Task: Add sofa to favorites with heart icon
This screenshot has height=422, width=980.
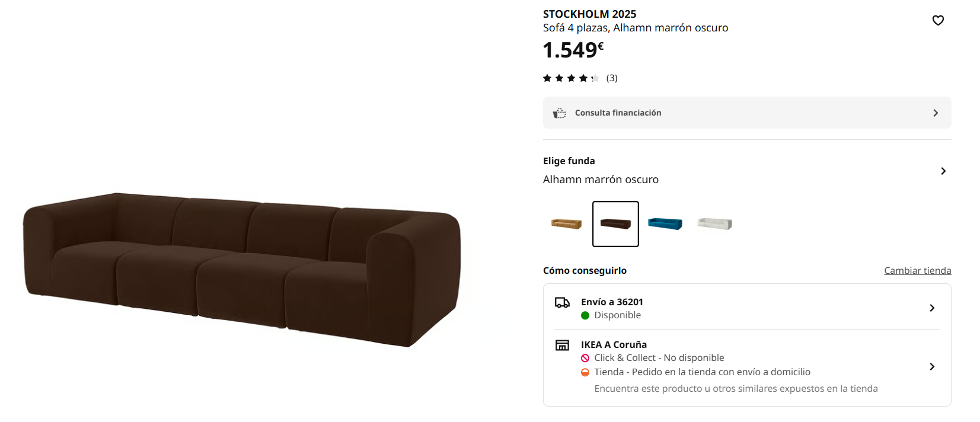Action: pyautogui.click(x=938, y=21)
